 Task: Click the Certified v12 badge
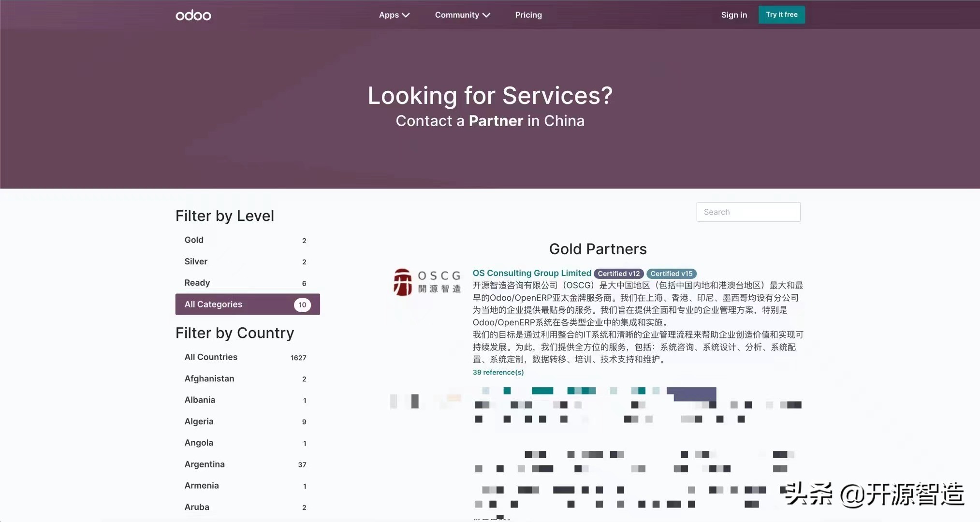point(618,274)
